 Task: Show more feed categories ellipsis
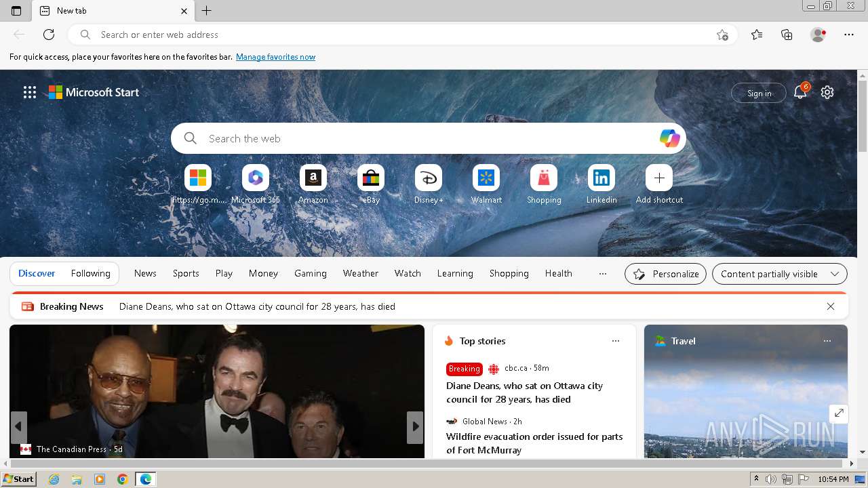[x=603, y=274]
